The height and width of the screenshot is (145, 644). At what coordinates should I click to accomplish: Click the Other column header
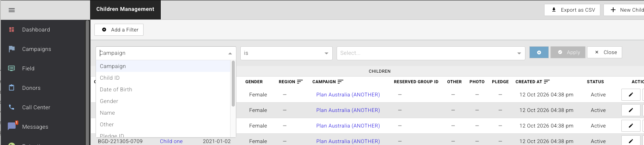[x=454, y=82]
